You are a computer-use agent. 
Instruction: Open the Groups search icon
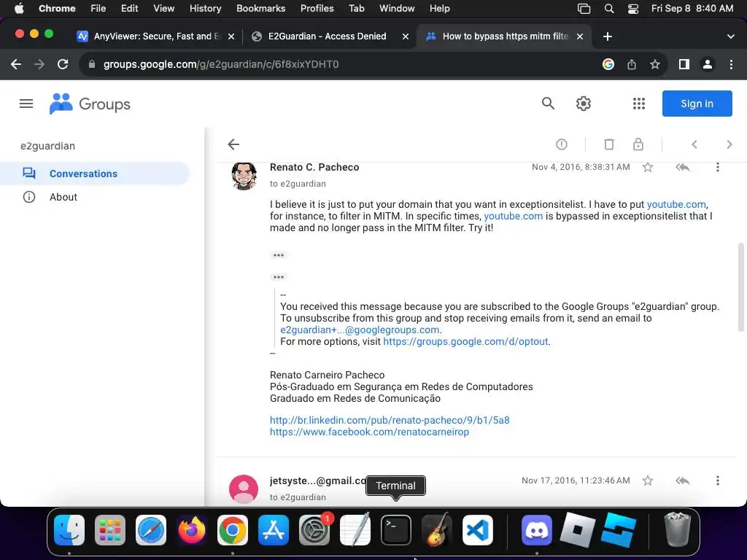[548, 104]
